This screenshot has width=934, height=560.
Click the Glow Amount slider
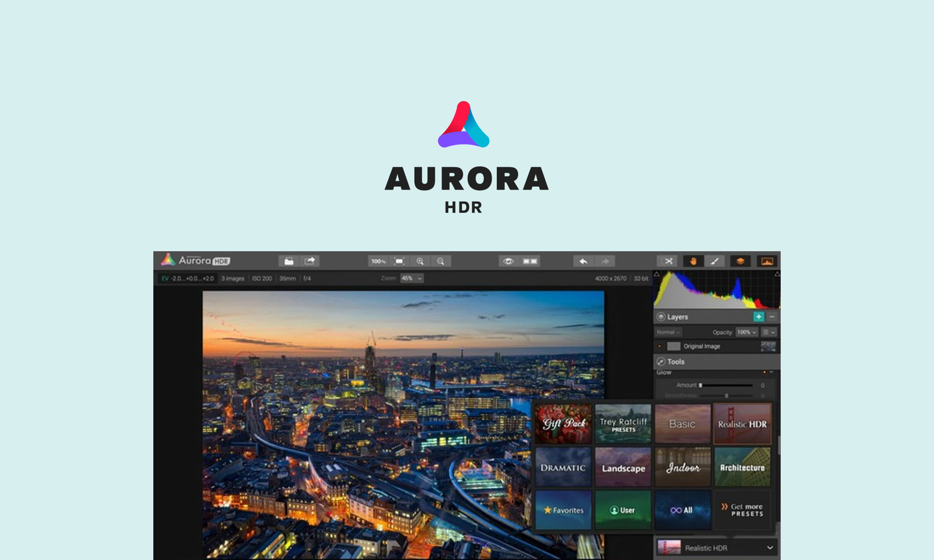point(726,385)
